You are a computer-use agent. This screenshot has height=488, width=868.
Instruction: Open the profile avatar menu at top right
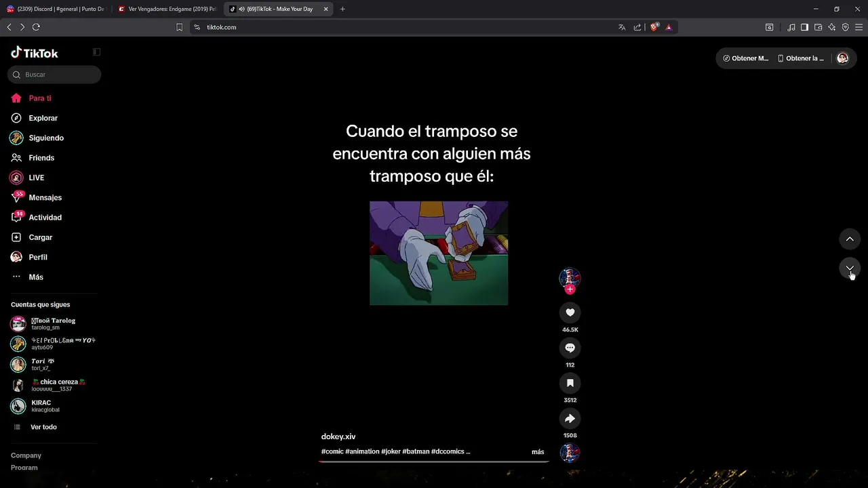coord(843,58)
